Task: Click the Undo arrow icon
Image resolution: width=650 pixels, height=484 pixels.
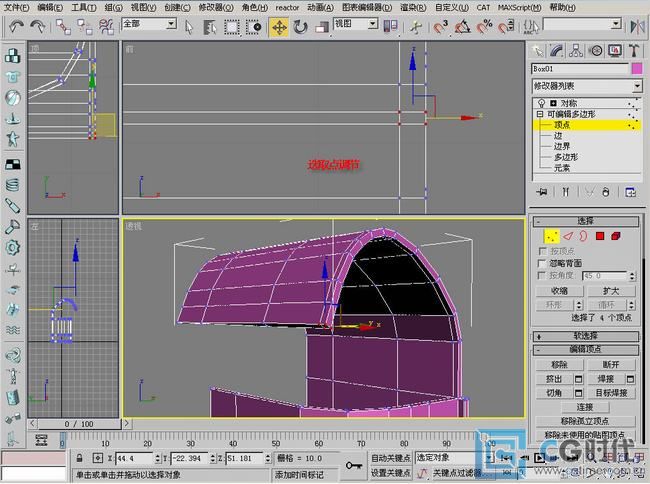Action: pyautogui.click(x=16, y=27)
